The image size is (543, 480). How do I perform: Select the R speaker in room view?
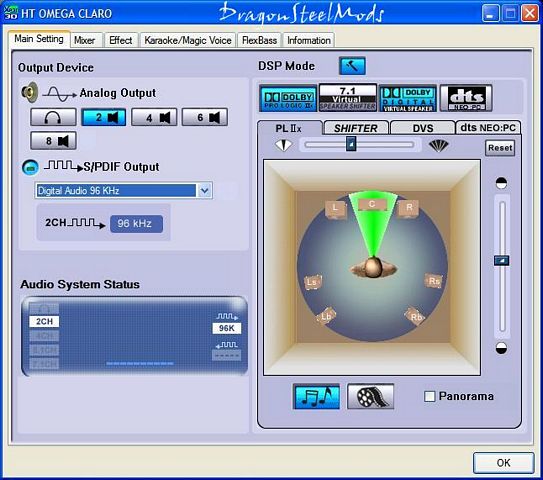[x=409, y=208]
